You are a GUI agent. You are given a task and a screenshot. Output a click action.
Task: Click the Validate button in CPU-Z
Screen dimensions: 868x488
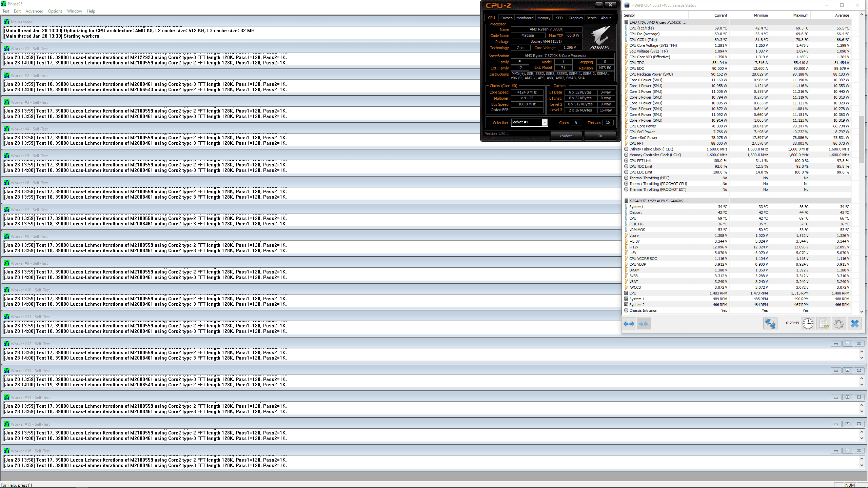[566, 136]
